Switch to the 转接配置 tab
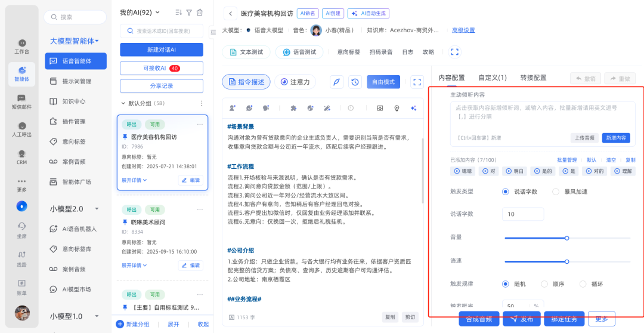644x333 pixels. 533,78
